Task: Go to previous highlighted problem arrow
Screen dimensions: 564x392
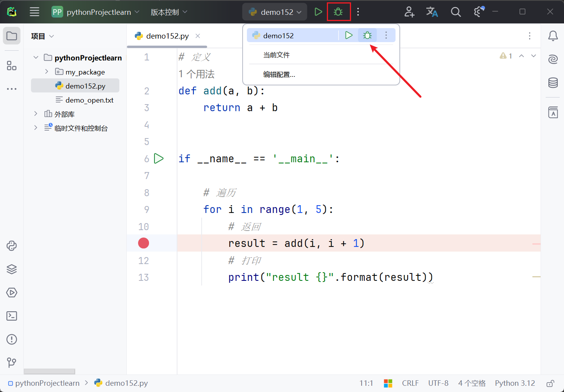Action: click(x=521, y=56)
